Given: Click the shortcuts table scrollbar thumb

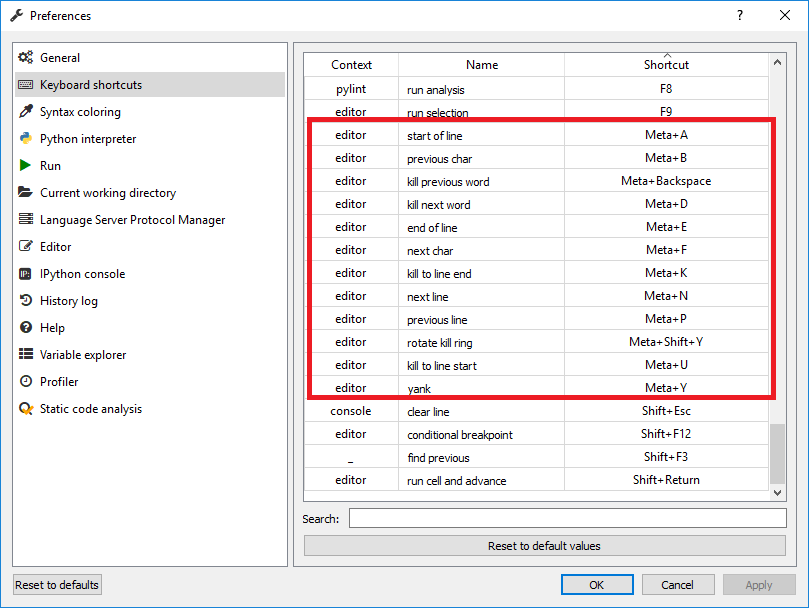Looking at the screenshot, I should 778,453.
